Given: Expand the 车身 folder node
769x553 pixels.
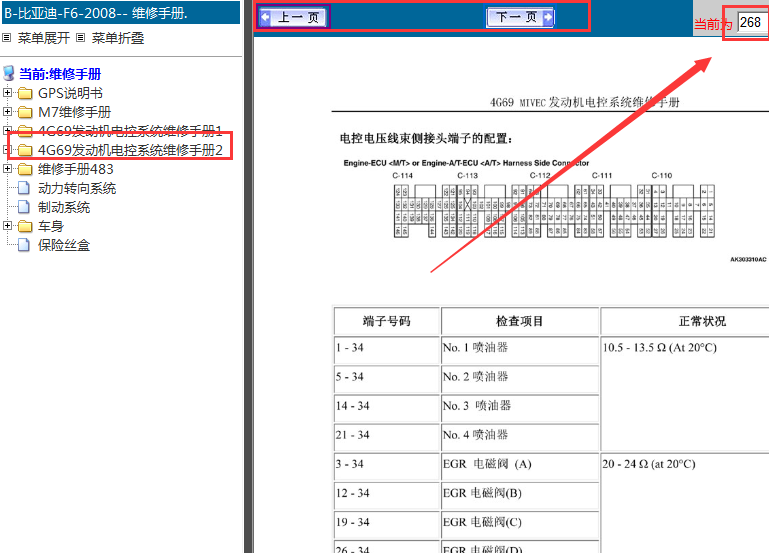Looking at the screenshot, I should (x=7, y=226).
